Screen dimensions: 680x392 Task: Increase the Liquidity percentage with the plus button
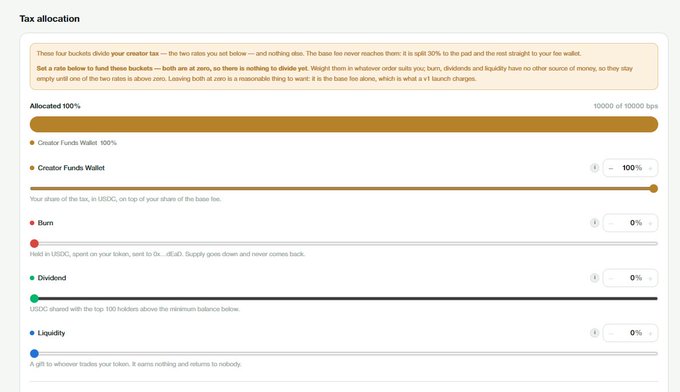click(x=650, y=333)
